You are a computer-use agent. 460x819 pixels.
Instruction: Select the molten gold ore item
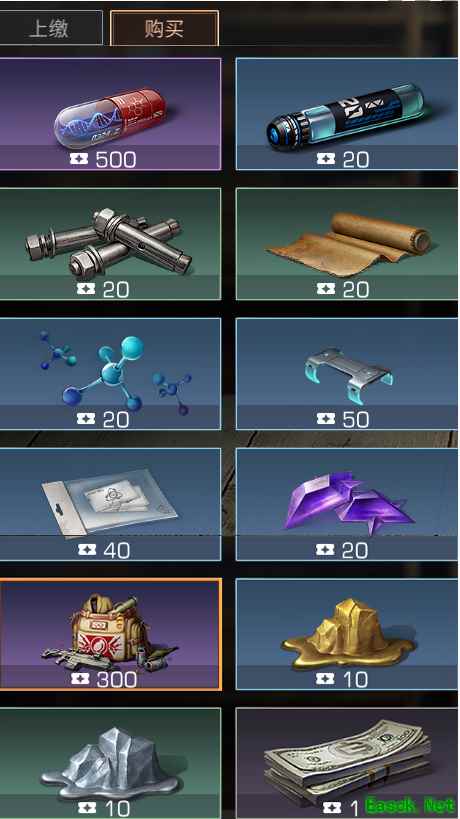click(347, 634)
